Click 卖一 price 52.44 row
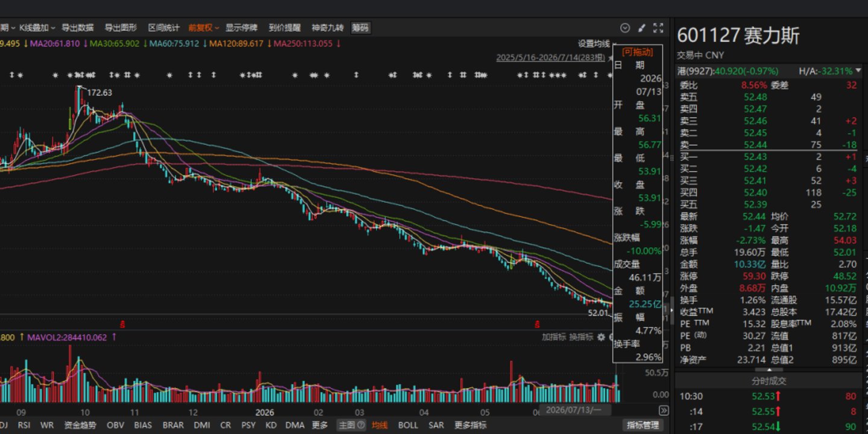The width and height of the screenshot is (868, 434). 769,145
